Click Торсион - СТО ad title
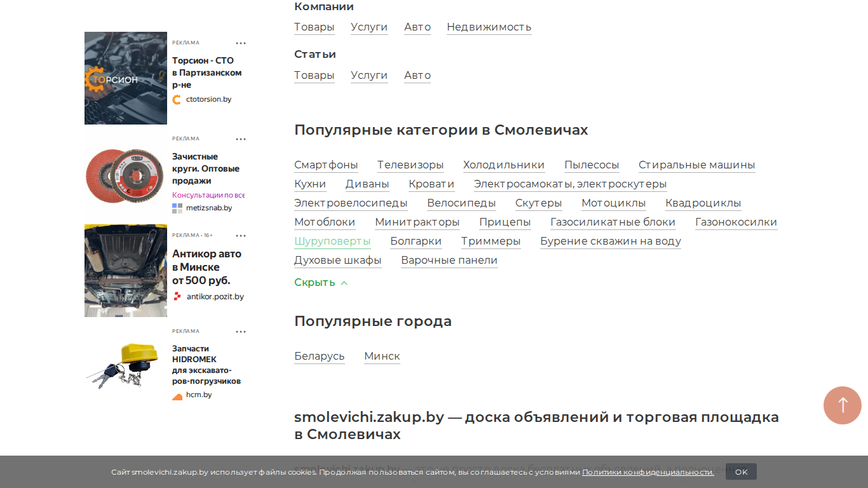Image resolution: width=868 pixels, height=488 pixels. pos(207,72)
